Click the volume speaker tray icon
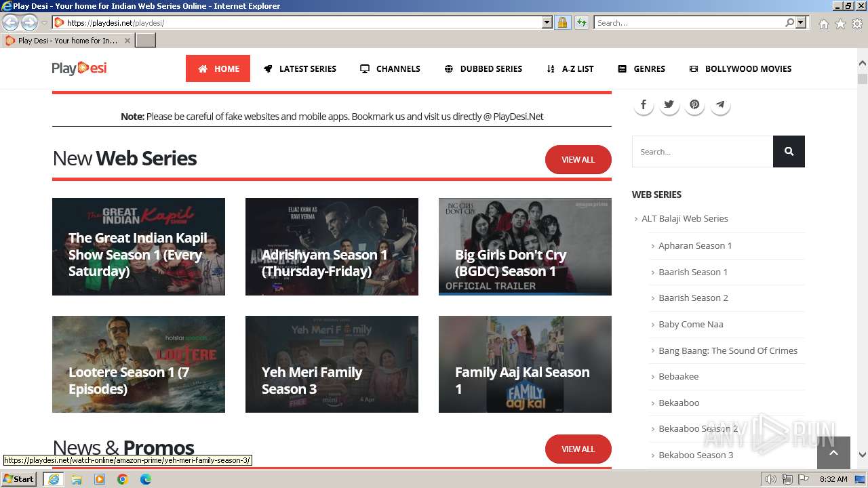868x488 pixels. pyautogui.click(x=771, y=479)
